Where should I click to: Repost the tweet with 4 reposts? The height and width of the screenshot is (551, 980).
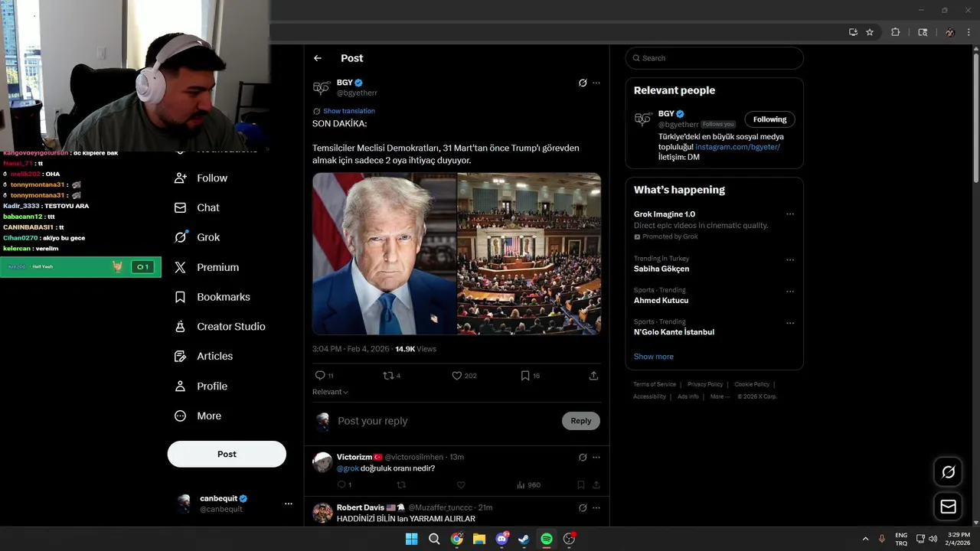click(391, 376)
